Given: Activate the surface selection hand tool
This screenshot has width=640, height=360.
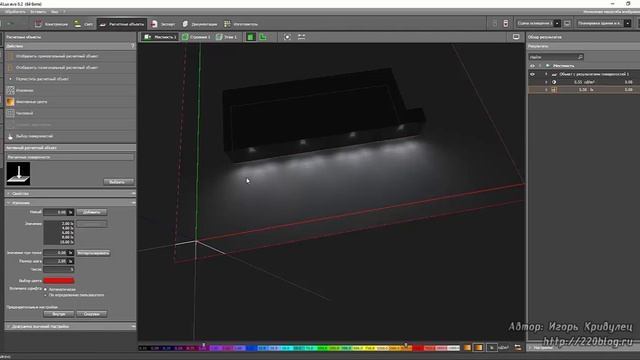Looking at the screenshot, I should pyautogui.click(x=10, y=136).
